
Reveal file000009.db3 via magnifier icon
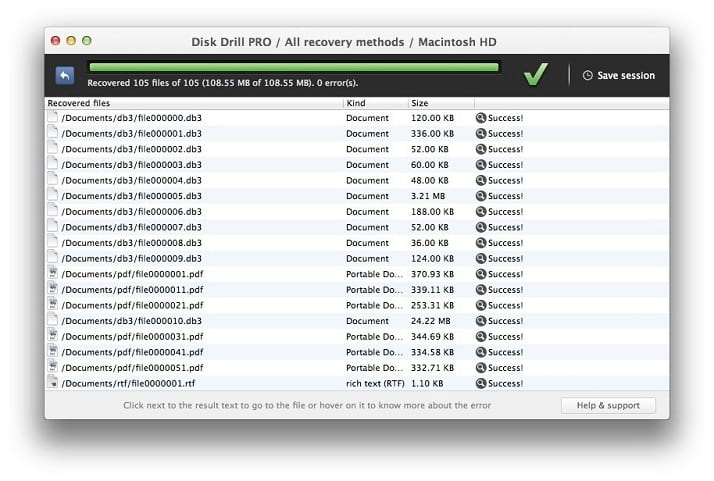pos(481,258)
